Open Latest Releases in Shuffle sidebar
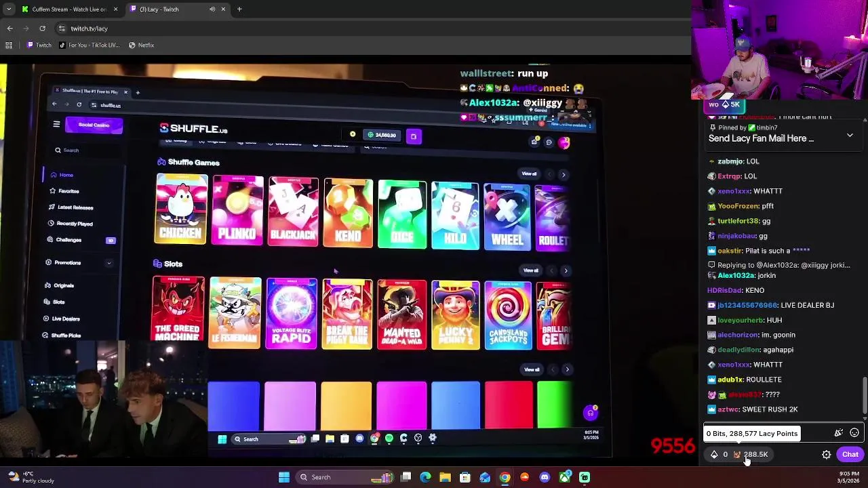 click(x=75, y=207)
